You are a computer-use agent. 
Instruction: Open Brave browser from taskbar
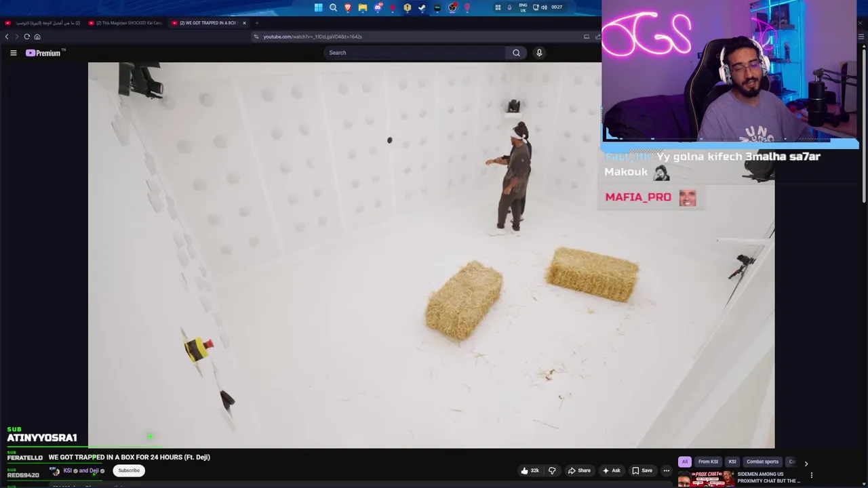tap(348, 7)
